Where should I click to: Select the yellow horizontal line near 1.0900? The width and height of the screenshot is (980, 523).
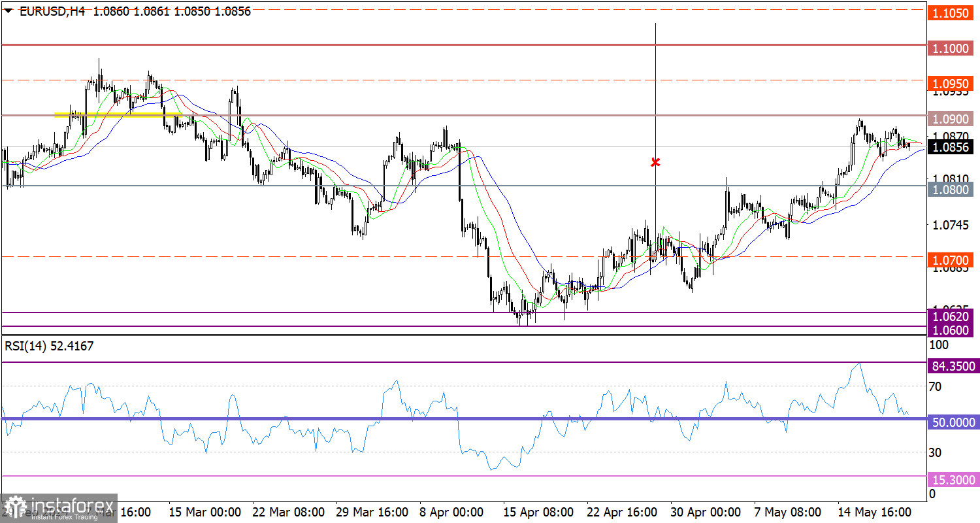[118, 114]
